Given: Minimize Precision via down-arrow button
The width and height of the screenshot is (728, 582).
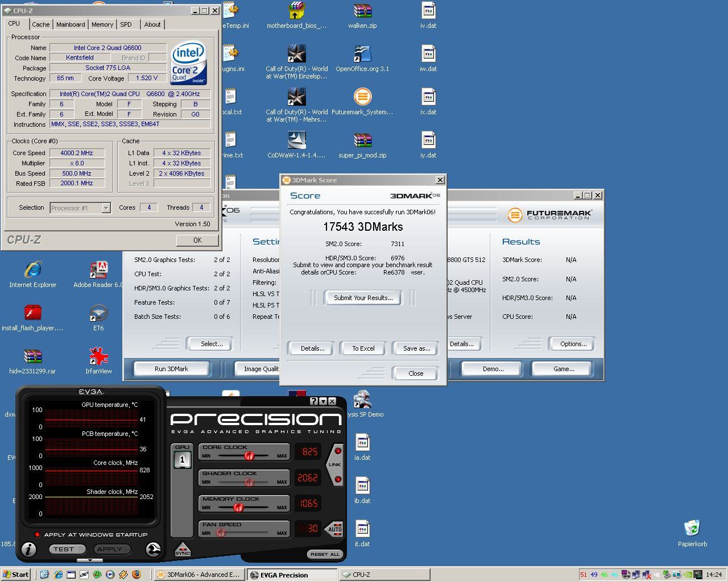Looking at the screenshot, I should point(323,401).
